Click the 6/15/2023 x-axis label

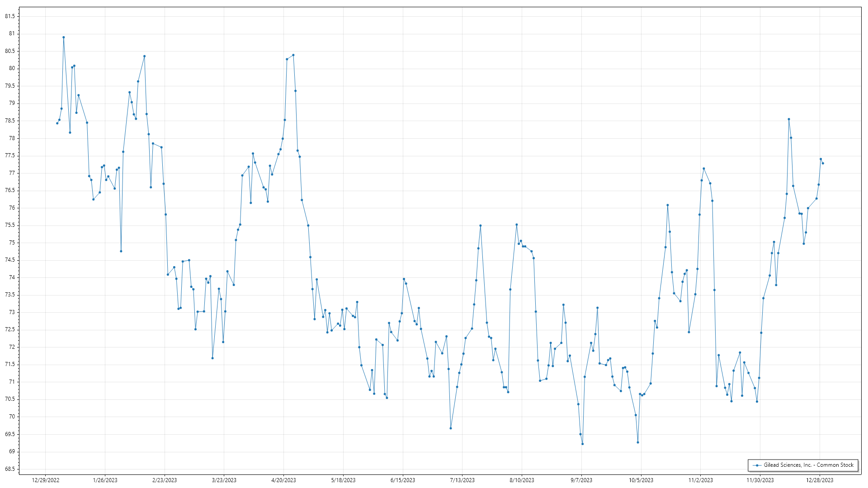point(402,480)
